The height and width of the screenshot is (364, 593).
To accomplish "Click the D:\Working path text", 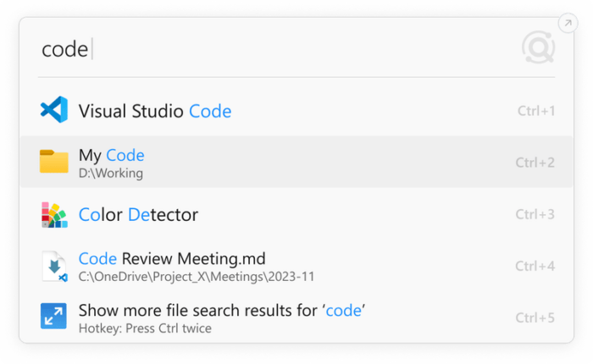I will pyautogui.click(x=111, y=174).
